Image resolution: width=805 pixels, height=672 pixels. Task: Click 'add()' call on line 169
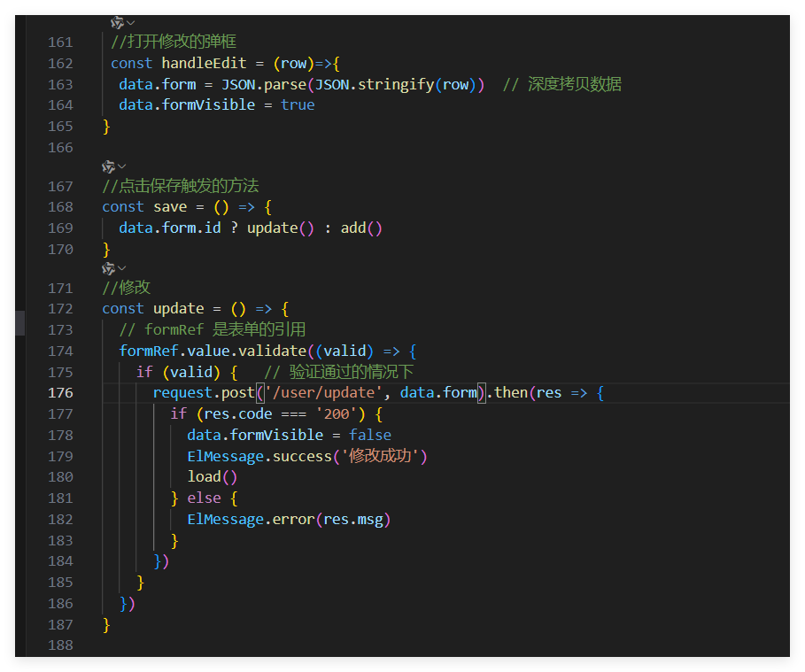pyautogui.click(x=361, y=228)
